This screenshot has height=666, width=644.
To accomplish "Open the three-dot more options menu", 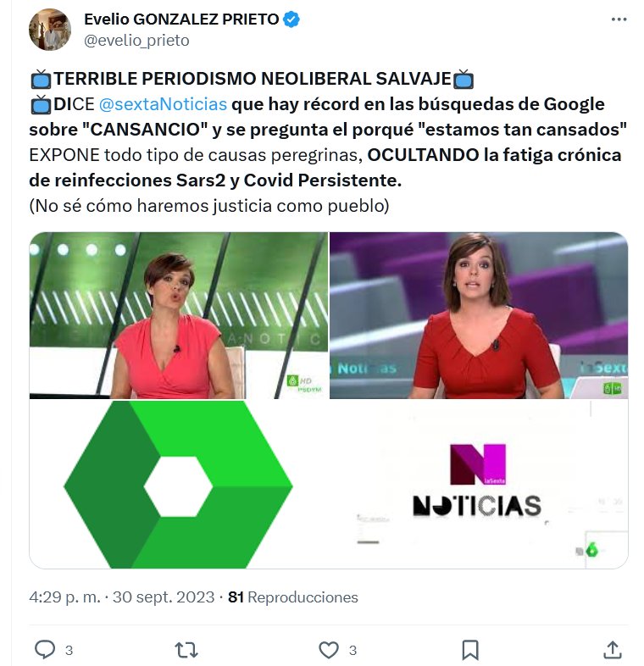I will pyautogui.click(x=619, y=19).
